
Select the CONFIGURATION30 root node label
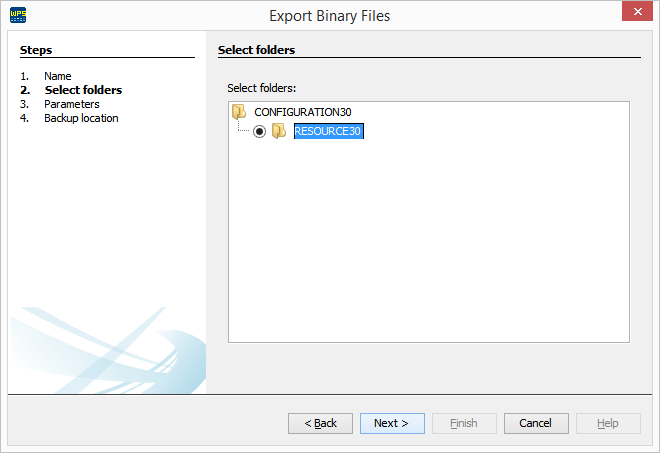click(x=303, y=112)
